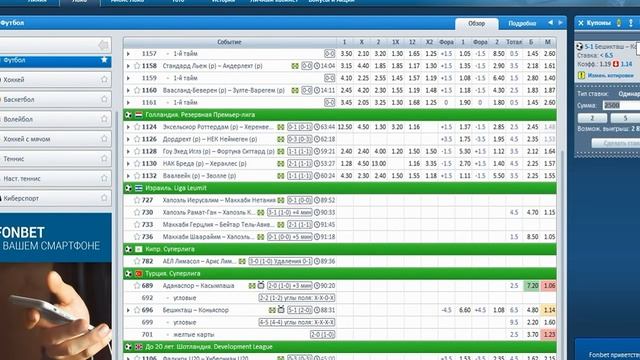The height and width of the screenshot is (360, 640).
Task: Expand row 1159 1-й тайм
Action: (x=128, y=78)
